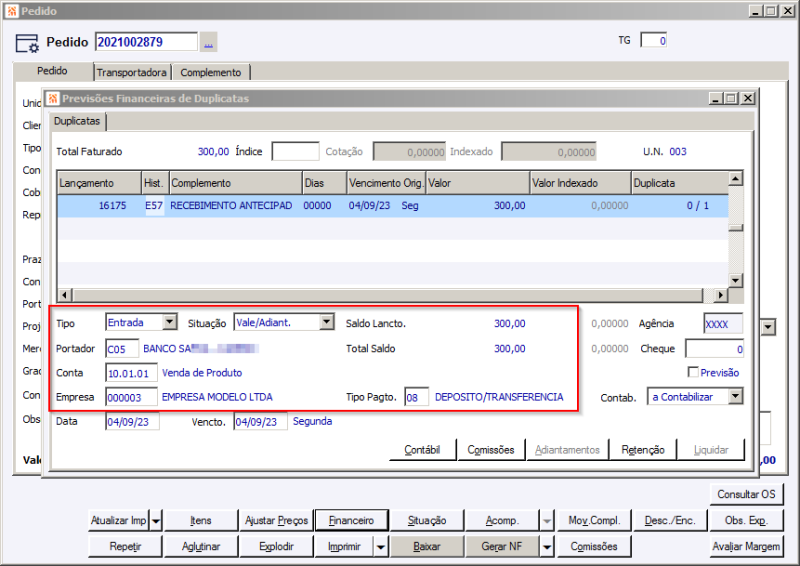This screenshot has height=566, width=800.
Task: Open the Imprimir split arrow
Action: point(380,547)
